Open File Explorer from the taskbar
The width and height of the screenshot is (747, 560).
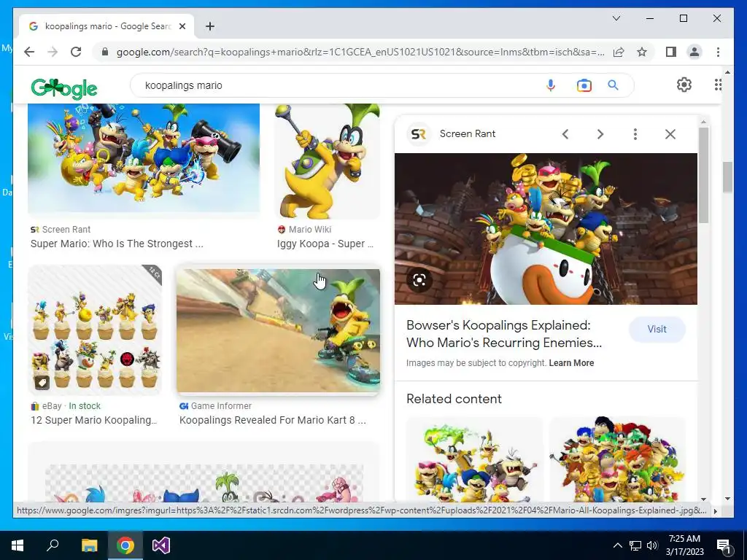(x=89, y=545)
